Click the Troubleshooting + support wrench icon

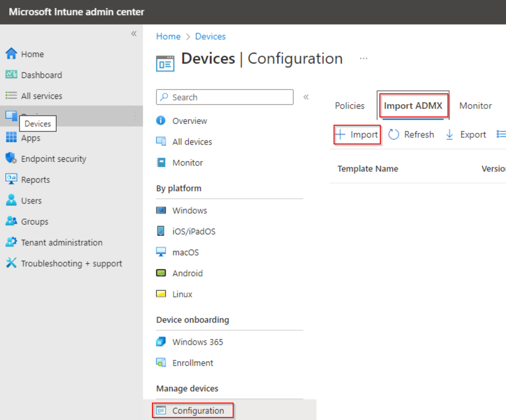tap(11, 263)
